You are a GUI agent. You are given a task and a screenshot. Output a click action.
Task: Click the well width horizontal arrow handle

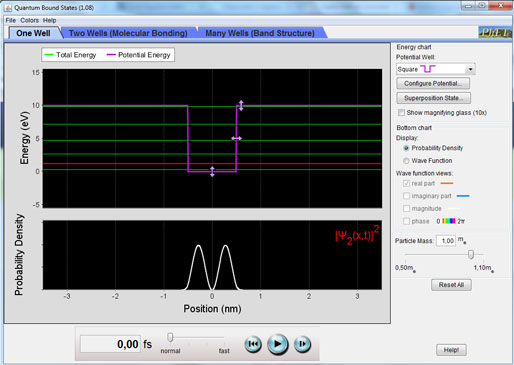[x=236, y=138]
